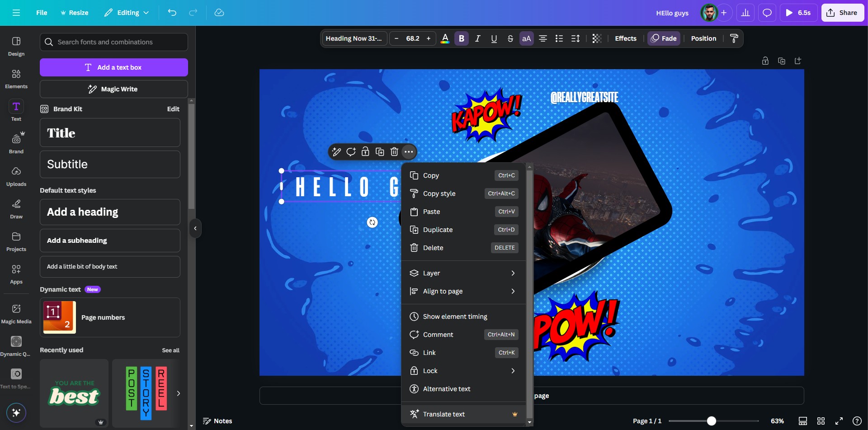This screenshot has height=430, width=868.
Task: Toggle strikethrough formatting
Action: [510, 38]
